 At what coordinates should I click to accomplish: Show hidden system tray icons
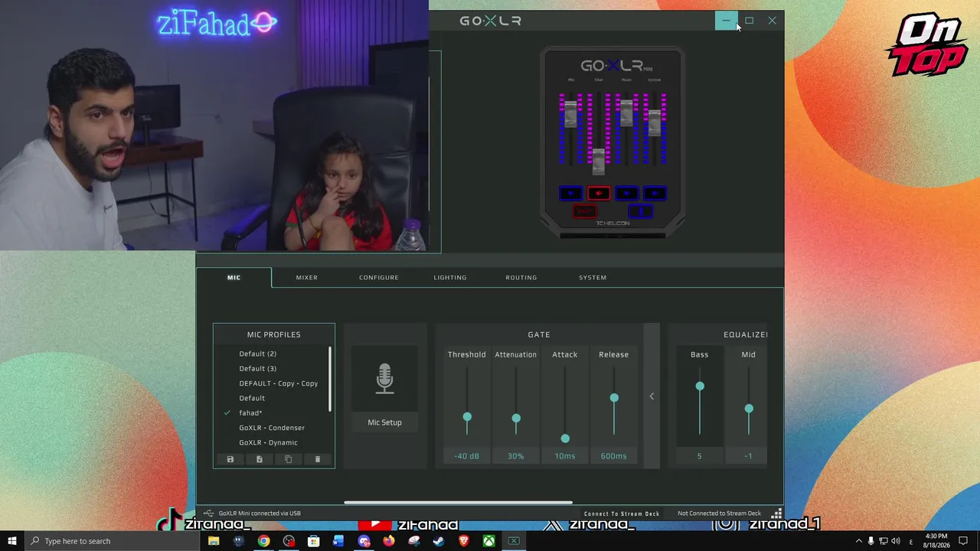tap(858, 541)
